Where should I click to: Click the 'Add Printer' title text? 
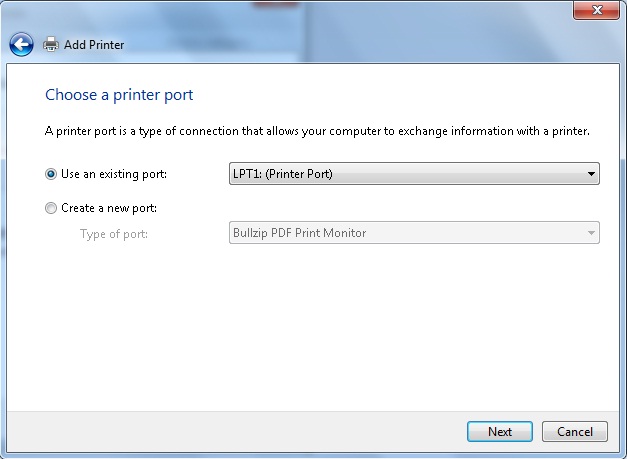[94, 45]
